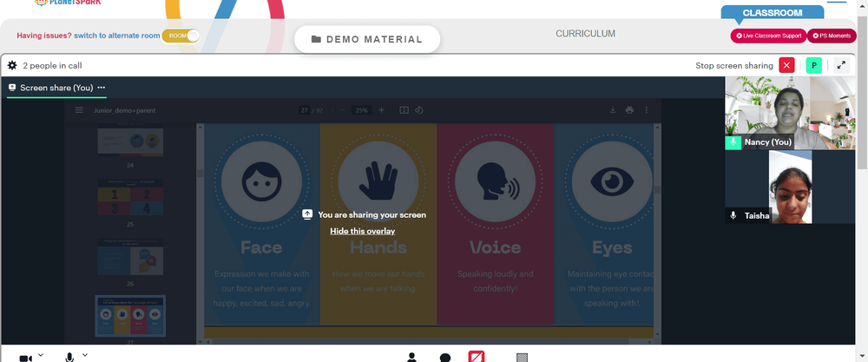Expand call to fullscreen with arrows icon
The height and width of the screenshot is (362, 868).
coord(841,65)
